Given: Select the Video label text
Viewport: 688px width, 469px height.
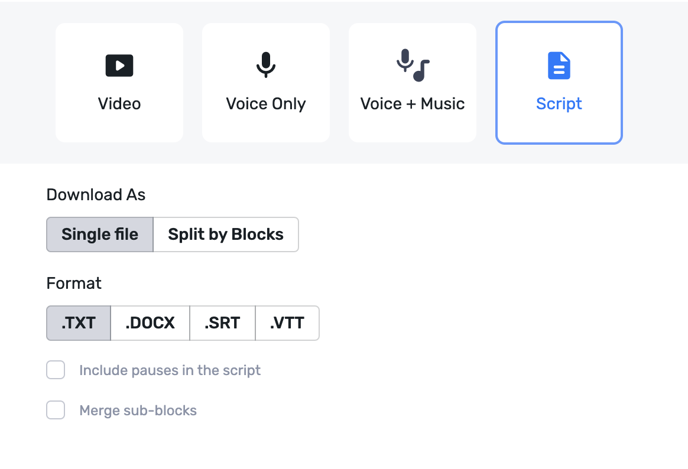Looking at the screenshot, I should 119,104.
